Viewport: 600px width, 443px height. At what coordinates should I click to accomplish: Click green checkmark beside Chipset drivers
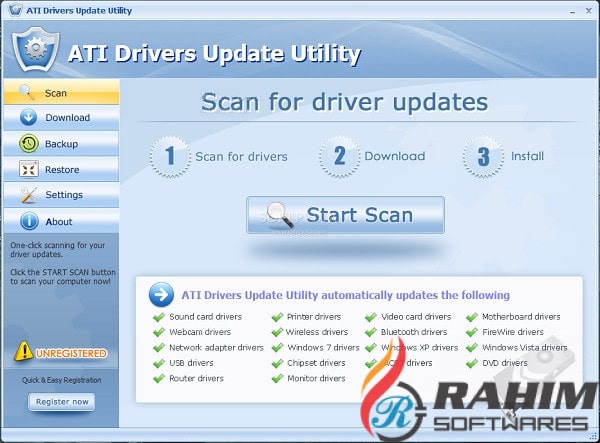277,363
